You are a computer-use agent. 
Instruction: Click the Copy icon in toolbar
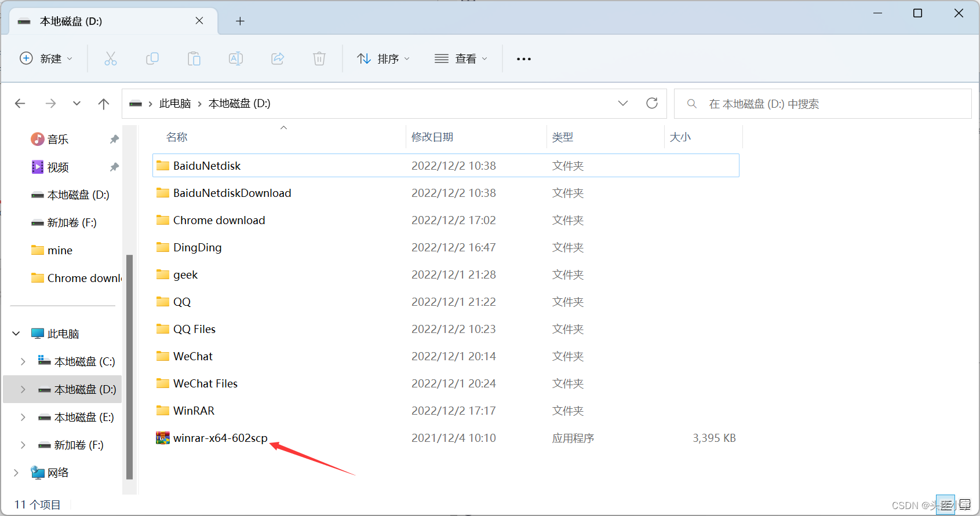tap(152, 58)
